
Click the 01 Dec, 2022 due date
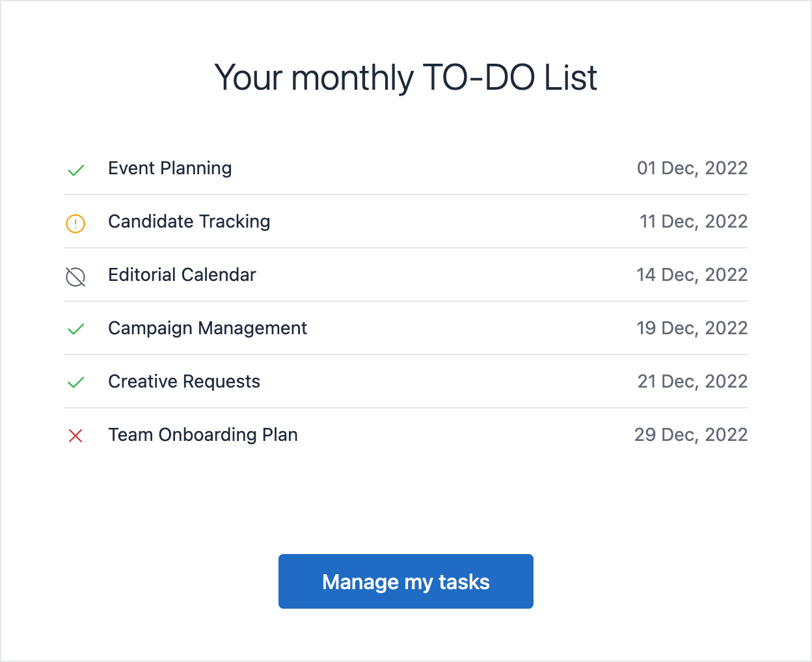pos(692,168)
